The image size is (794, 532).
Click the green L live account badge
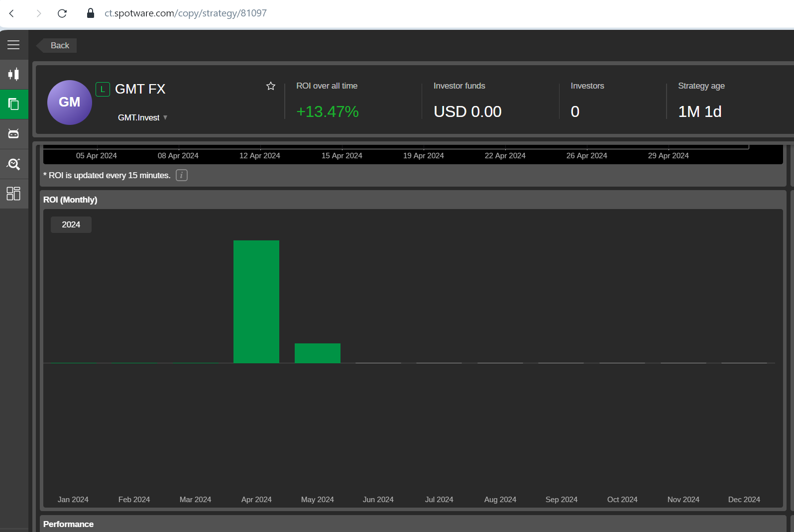pyautogui.click(x=103, y=89)
